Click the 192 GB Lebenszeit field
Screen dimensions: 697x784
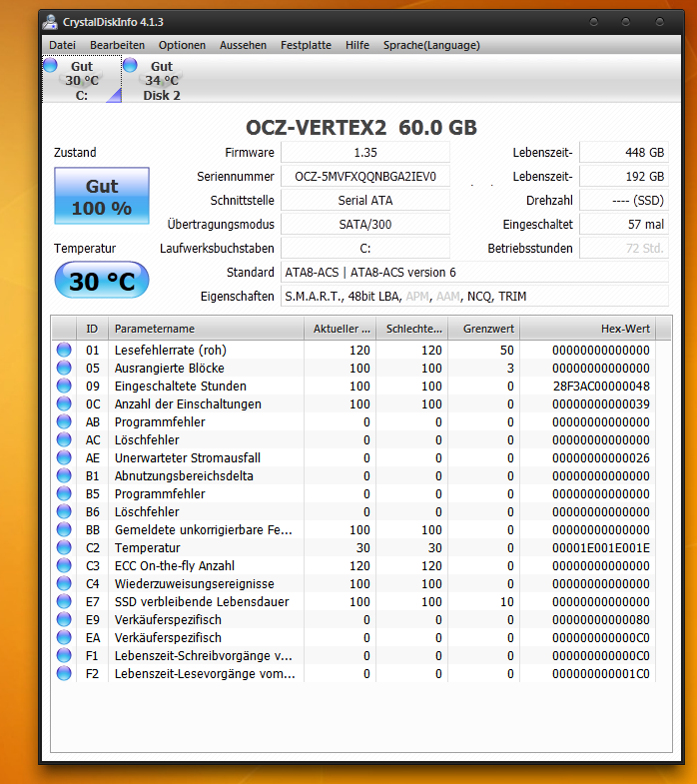623,176
